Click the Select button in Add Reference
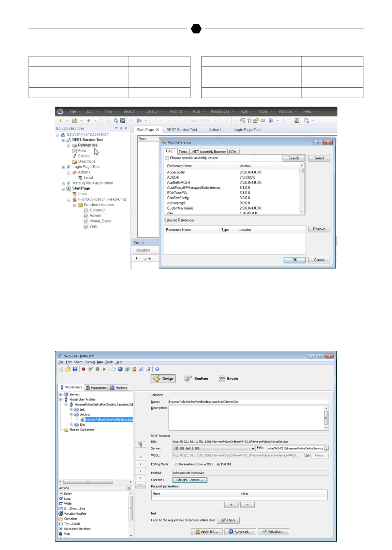Image resolution: width=392 pixels, height=550 pixels. pyautogui.click(x=319, y=158)
